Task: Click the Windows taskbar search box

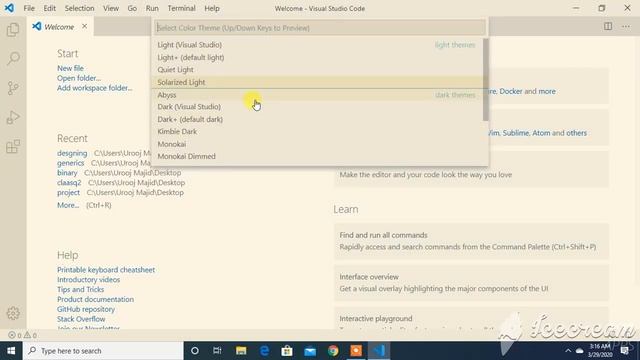Action: pos(103,351)
